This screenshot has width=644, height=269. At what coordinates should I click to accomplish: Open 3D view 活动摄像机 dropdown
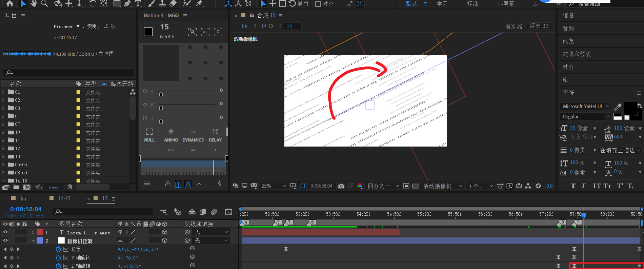(443, 186)
